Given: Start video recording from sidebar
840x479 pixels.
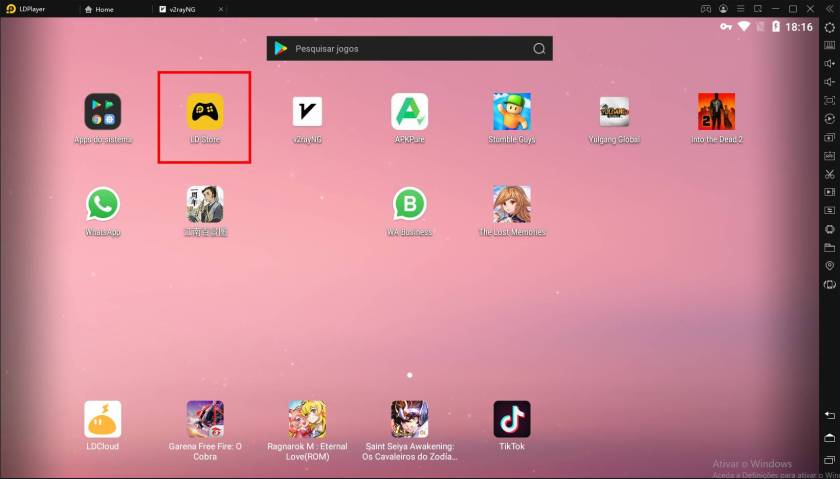Looking at the screenshot, I should tap(829, 192).
